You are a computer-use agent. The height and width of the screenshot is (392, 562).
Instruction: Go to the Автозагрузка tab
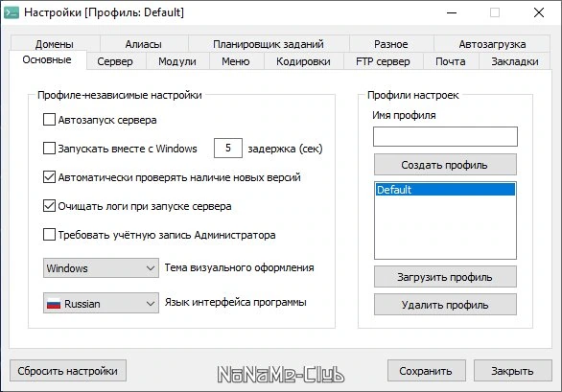click(492, 44)
